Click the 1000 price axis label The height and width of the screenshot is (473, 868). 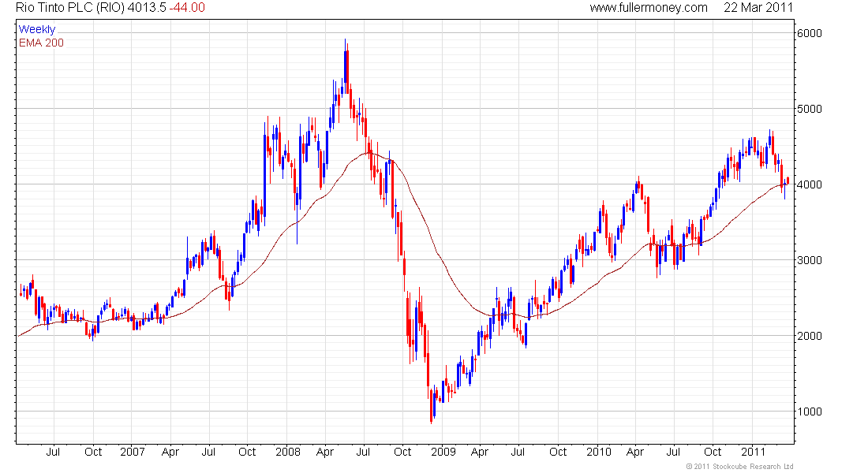810,412
